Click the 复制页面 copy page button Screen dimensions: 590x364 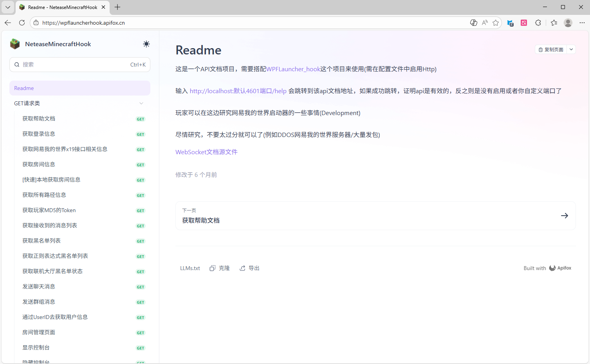click(x=551, y=50)
